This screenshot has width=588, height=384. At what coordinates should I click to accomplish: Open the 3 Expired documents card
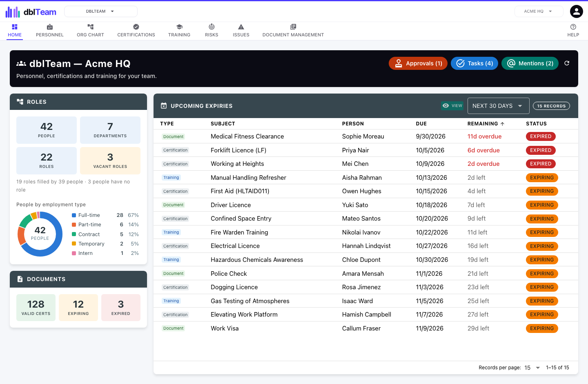(x=121, y=308)
